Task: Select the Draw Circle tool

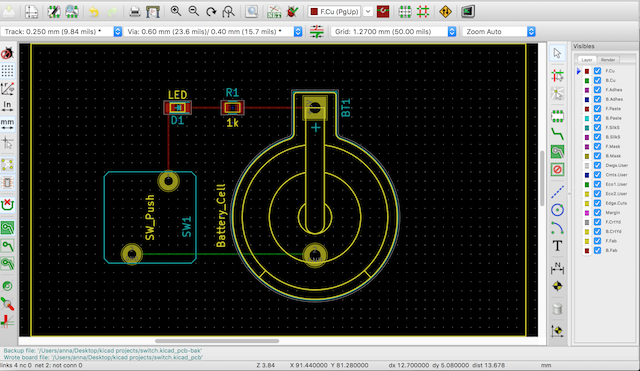Action: (558, 210)
